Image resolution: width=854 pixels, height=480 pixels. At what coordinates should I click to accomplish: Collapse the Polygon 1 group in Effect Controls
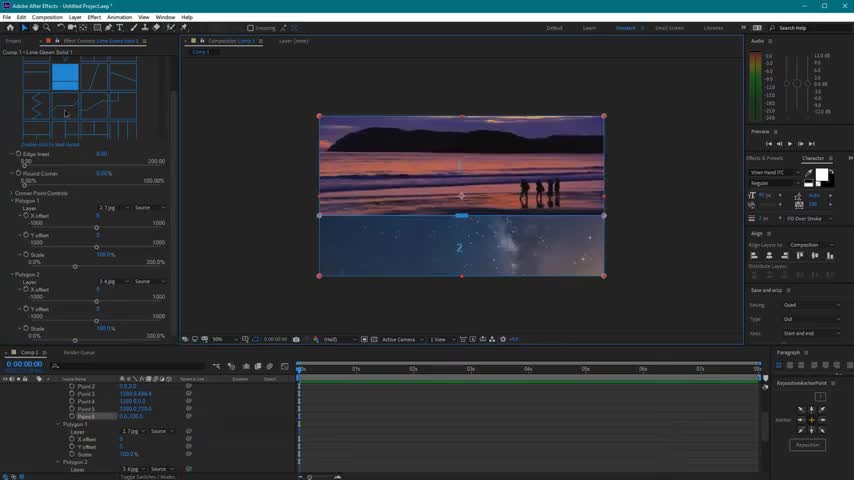pyautogui.click(x=12, y=201)
